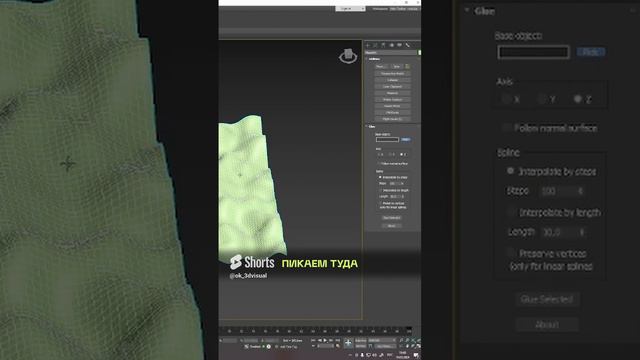Select X axis in enlarged Glue panel
This screenshot has width=640, height=360.
pos(507,99)
